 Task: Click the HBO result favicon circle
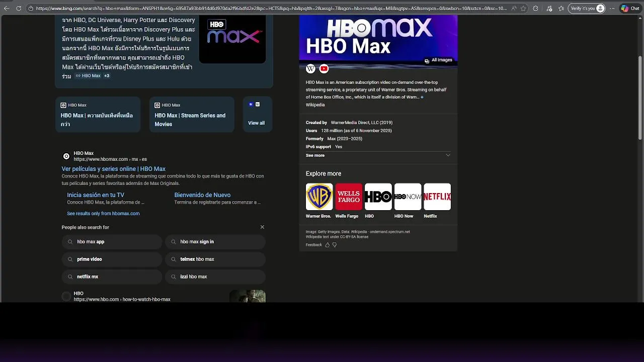[66, 297]
